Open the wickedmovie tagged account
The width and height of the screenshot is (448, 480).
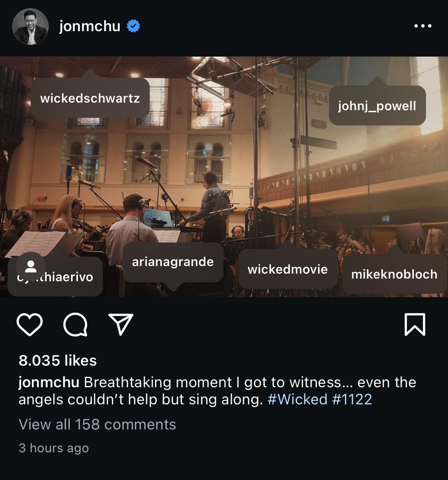pos(288,269)
